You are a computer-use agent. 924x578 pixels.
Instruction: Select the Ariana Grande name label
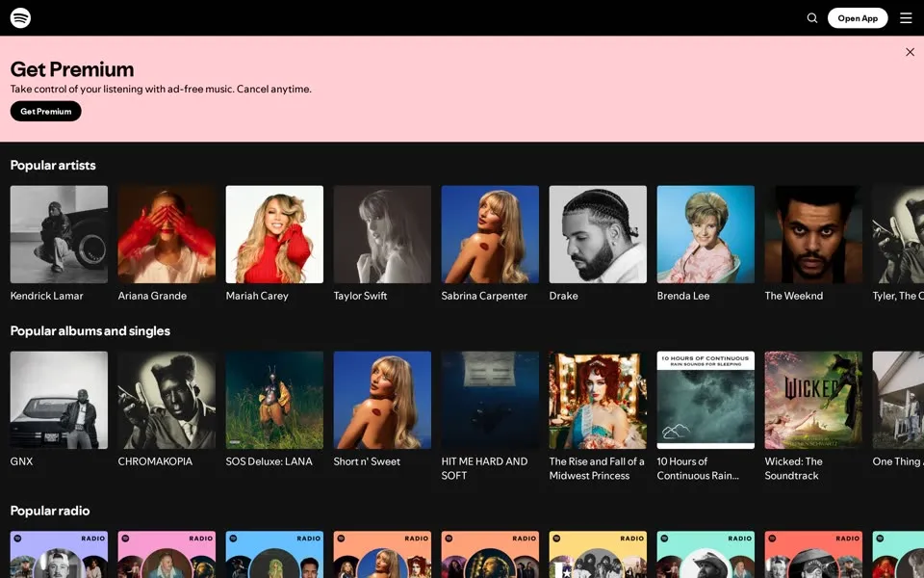152,296
